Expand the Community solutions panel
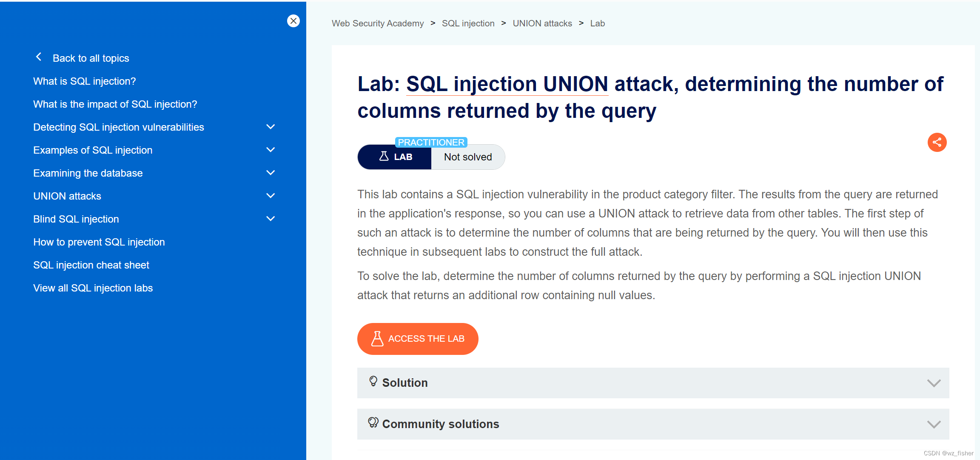 (x=934, y=424)
